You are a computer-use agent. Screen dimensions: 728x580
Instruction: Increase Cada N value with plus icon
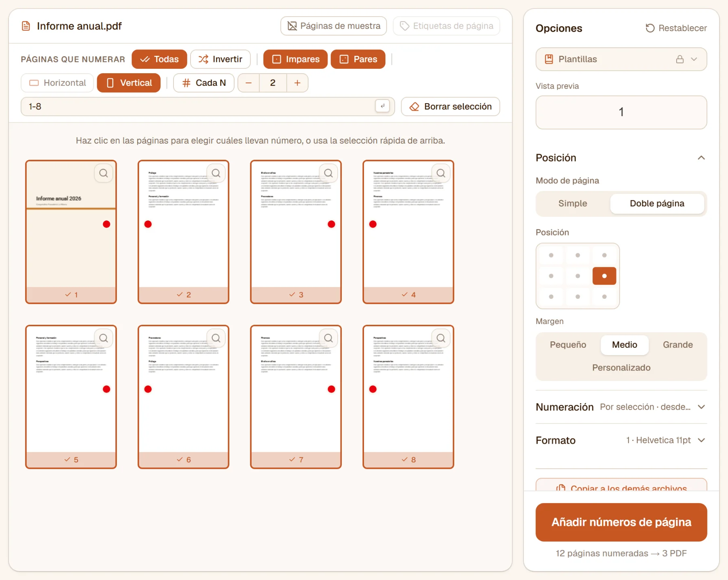coord(297,83)
